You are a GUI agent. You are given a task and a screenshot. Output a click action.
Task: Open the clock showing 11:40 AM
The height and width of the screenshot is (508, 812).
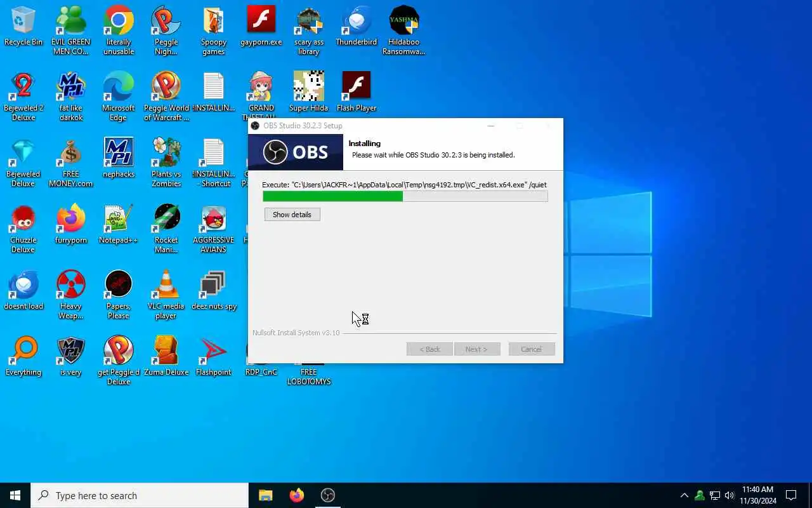(757, 495)
